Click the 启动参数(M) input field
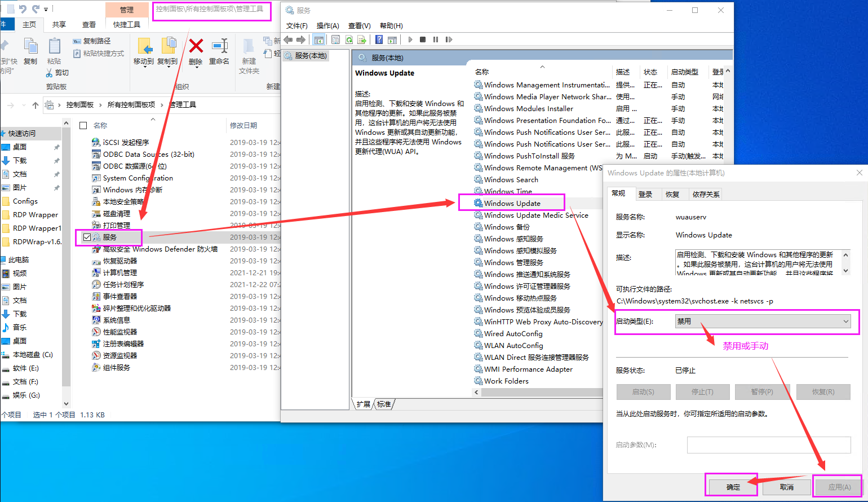 [x=768, y=445]
